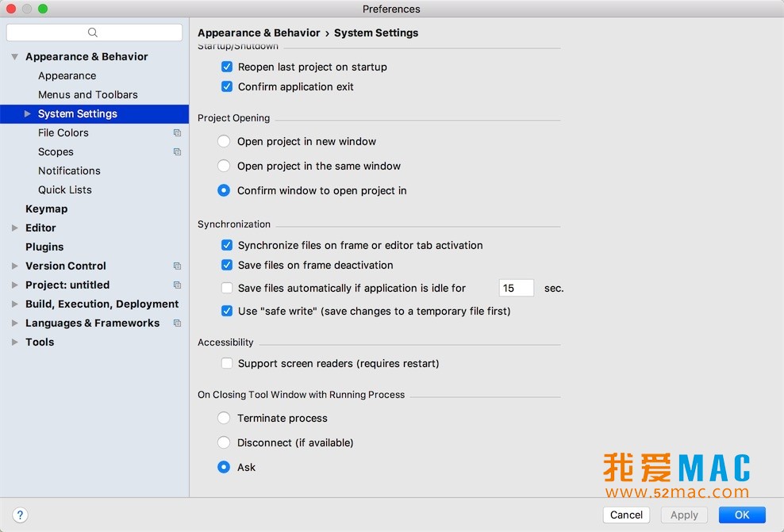
Task: Click the help question mark icon
Action: click(20, 515)
